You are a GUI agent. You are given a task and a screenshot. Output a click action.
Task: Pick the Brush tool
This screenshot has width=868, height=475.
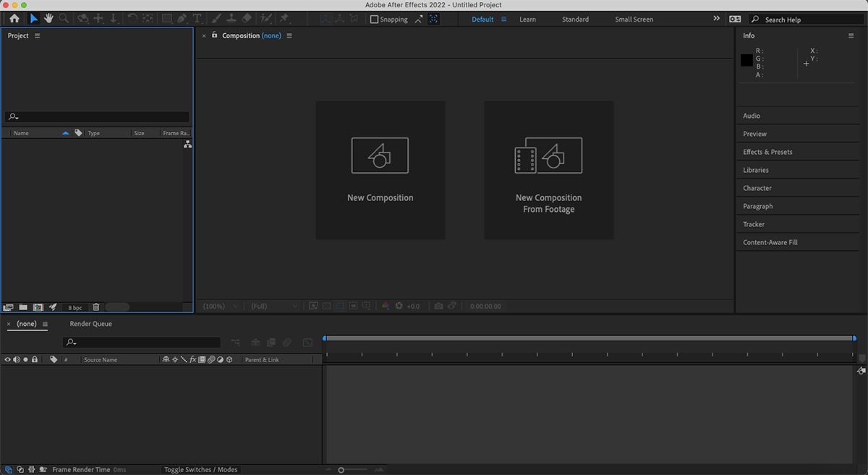pyautogui.click(x=216, y=18)
